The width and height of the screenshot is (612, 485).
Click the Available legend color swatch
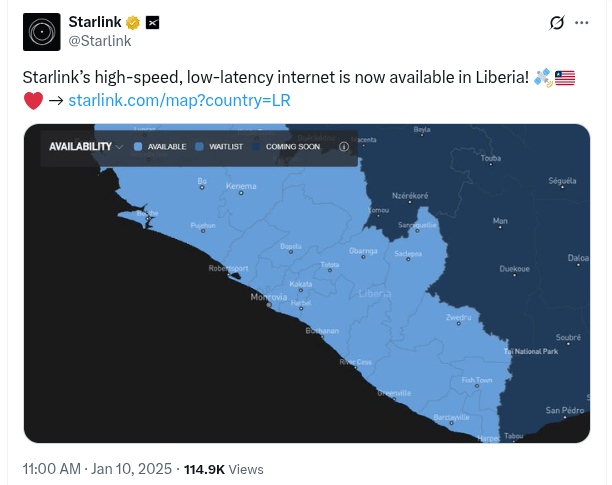(x=138, y=147)
